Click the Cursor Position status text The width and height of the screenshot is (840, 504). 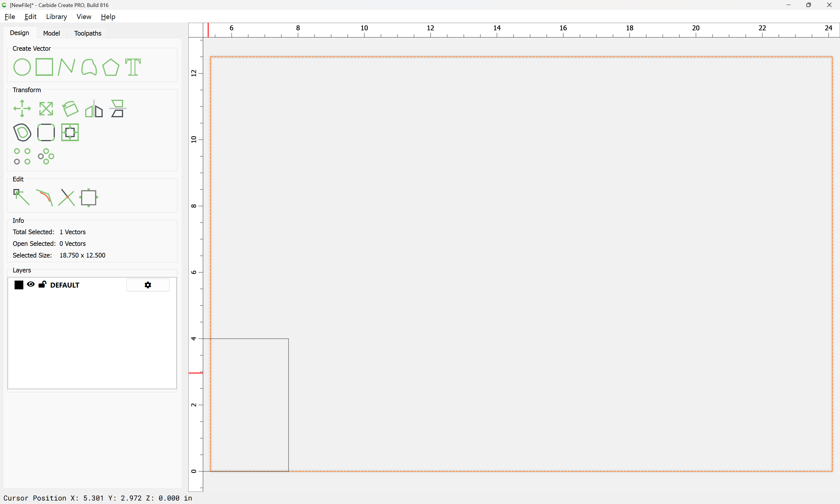pyautogui.click(x=98, y=498)
